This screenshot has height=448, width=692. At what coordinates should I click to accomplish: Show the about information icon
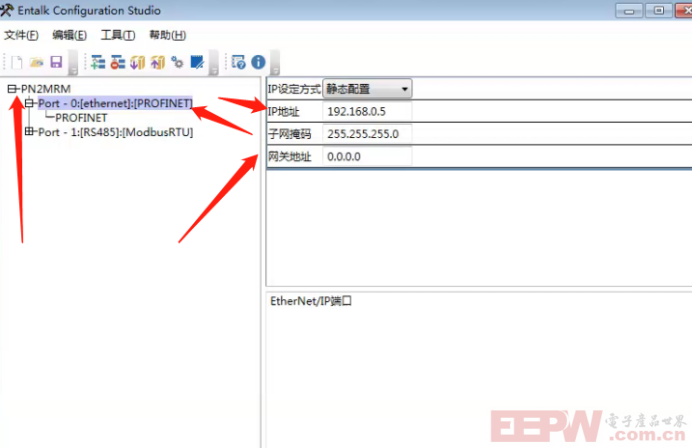click(x=259, y=62)
